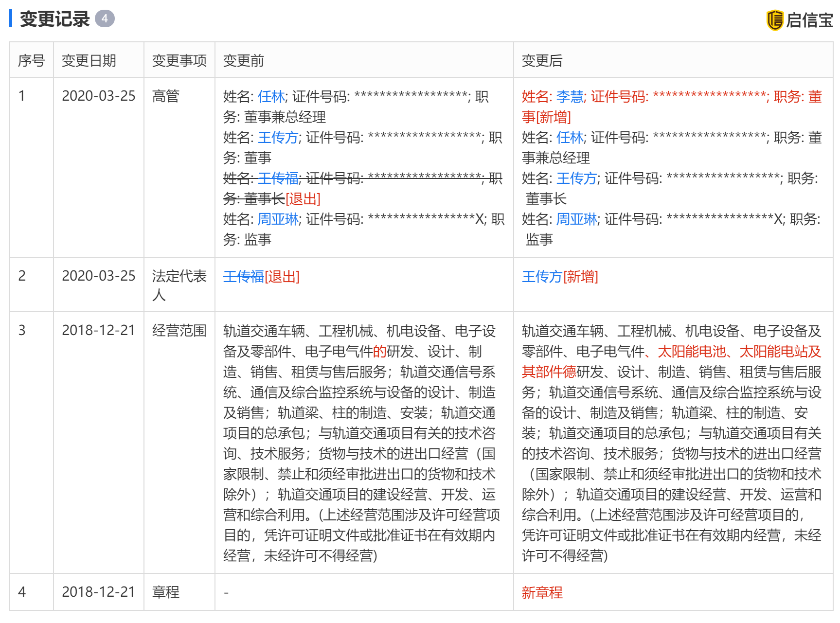Open the struck-through 王传福 link in the 高管 row
The width and height of the screenshot is (840, 623).
point(278,178)
